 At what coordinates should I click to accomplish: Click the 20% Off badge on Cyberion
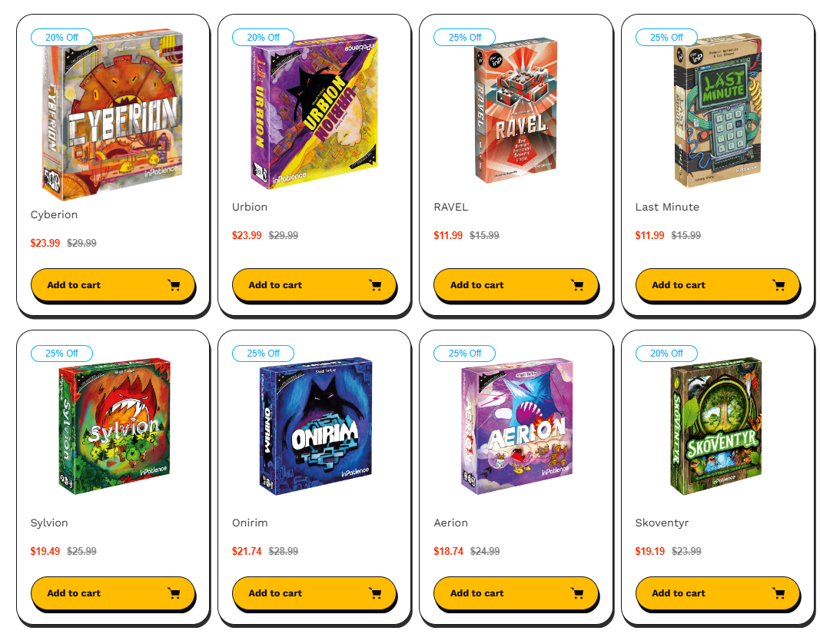pos(61,37)
